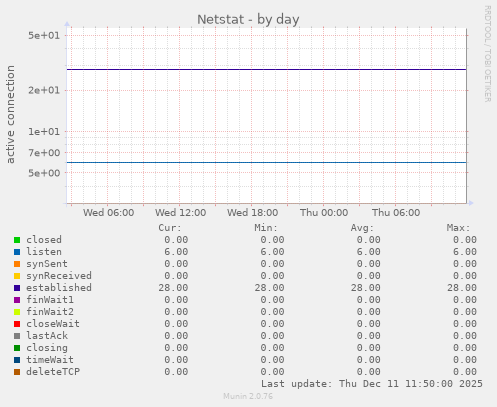Image resolution: width=497 pixels, height=407 pixels.
Task: Click the 'Netstat - by day' title
Action: click(248, 20)
